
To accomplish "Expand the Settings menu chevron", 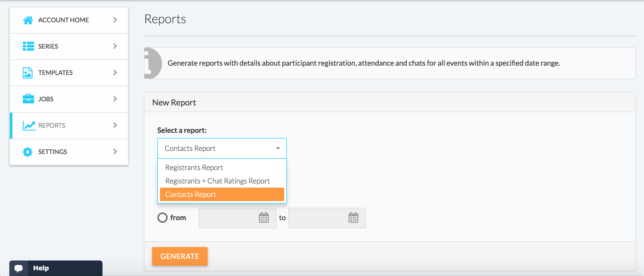I will (115, 152).
